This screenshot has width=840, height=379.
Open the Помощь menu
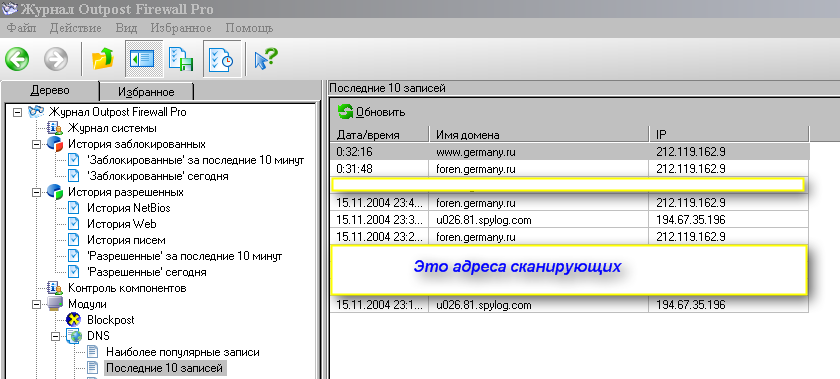pyautogui.click(x=249, y=28)
